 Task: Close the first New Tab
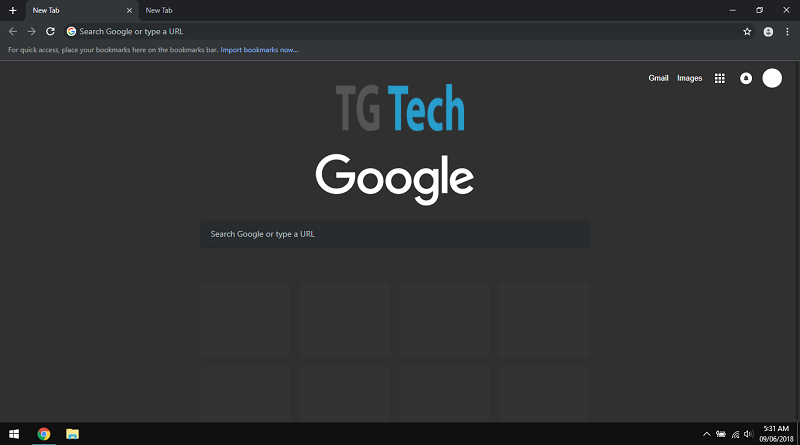[x=129, y=10]
